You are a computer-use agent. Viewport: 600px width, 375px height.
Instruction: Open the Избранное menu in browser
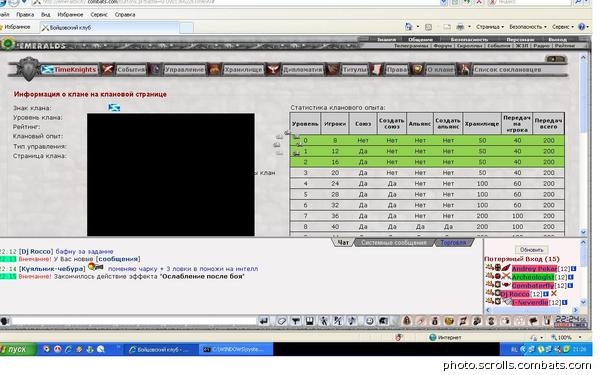70,15
